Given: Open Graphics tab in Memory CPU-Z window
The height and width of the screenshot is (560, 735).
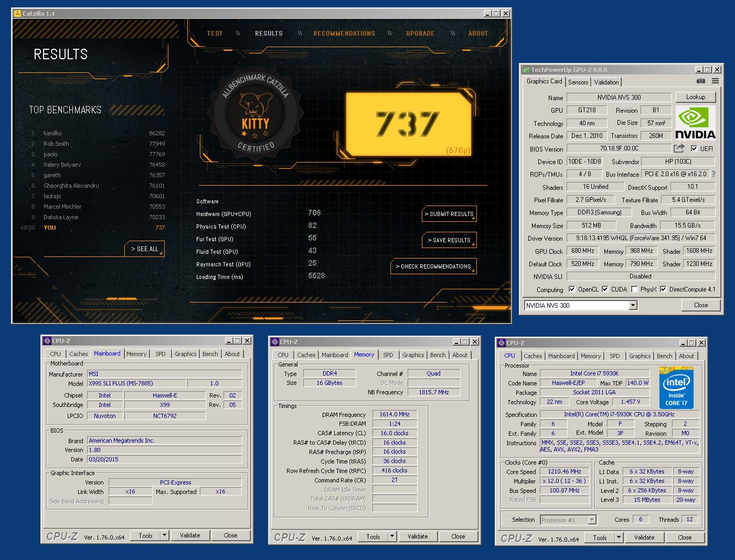Looking at the screenshot, I should click(x=413, y=355).
